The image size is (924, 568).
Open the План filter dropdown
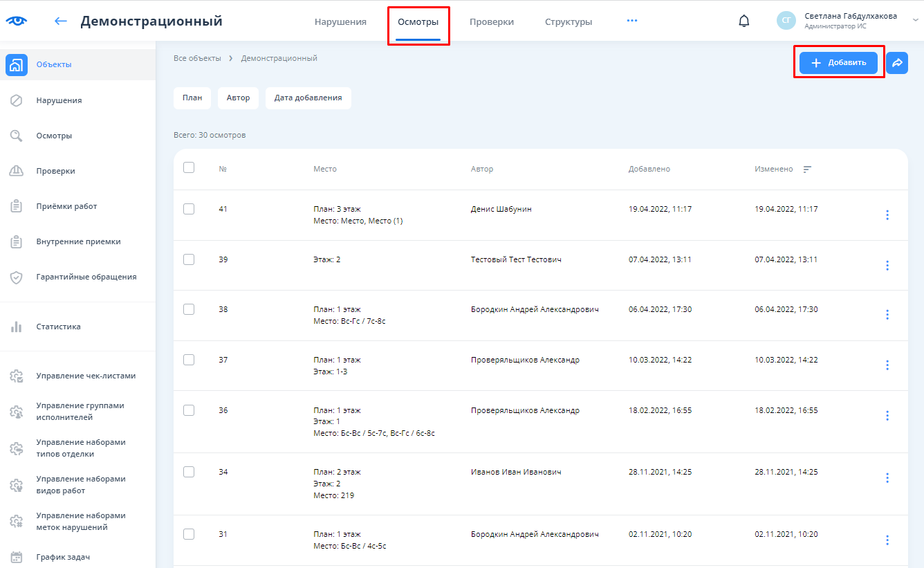[x=192, y=98]
